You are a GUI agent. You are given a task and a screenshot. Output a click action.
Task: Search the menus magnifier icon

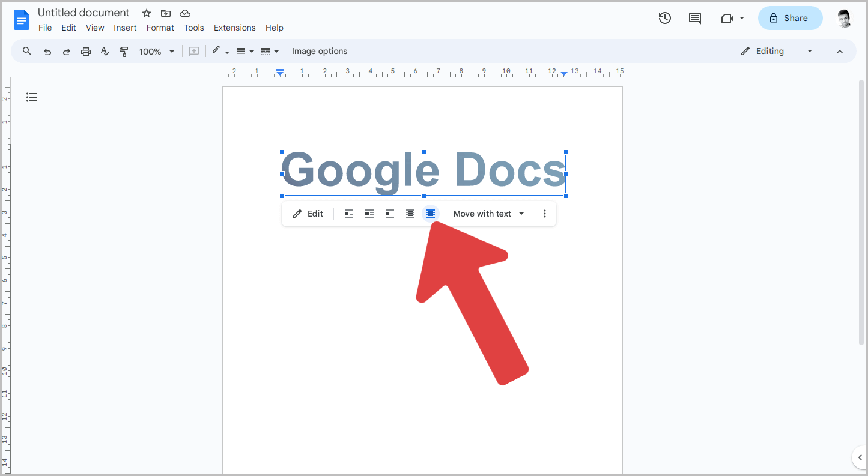tap(27, 51)
